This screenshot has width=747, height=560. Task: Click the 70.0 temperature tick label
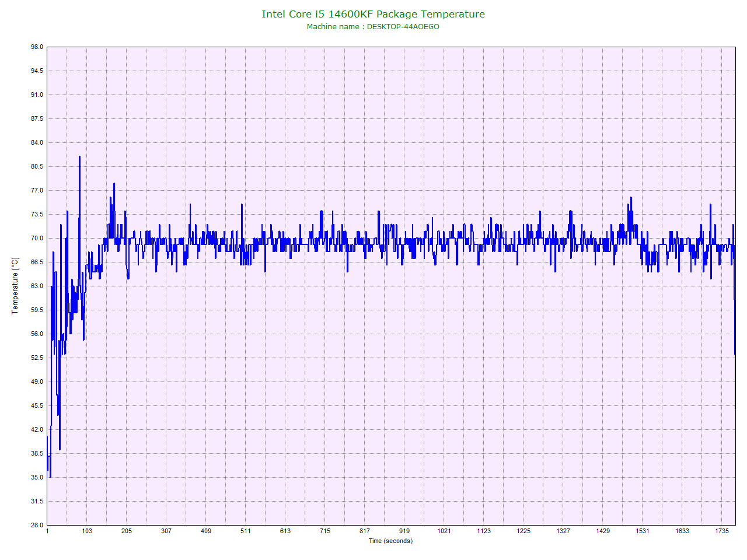pos(37,238)
